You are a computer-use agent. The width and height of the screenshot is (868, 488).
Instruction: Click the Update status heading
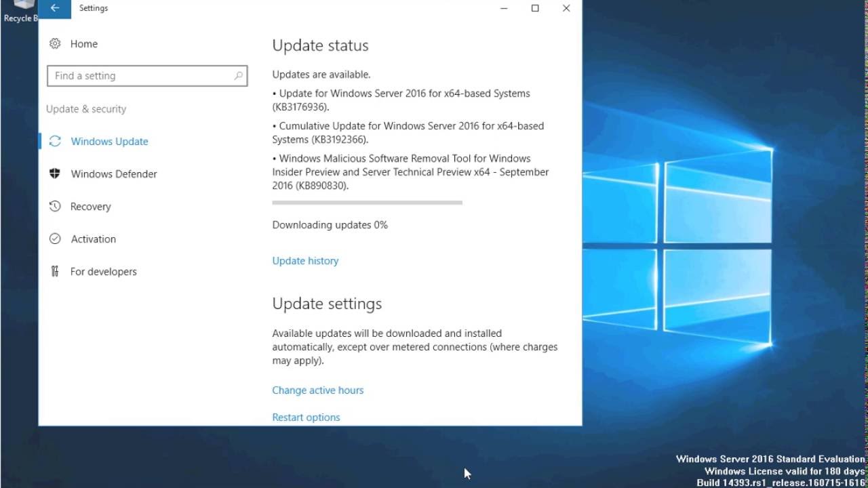coord(321,45)
